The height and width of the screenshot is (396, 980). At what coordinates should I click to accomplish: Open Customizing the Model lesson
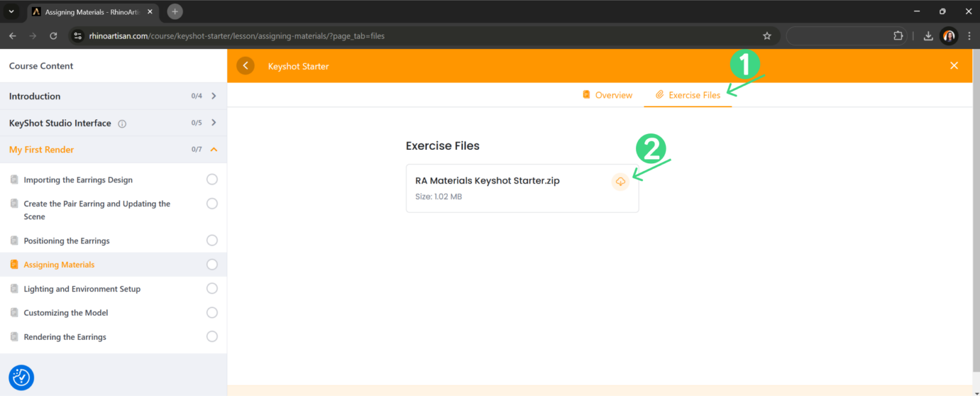point(66,313)
